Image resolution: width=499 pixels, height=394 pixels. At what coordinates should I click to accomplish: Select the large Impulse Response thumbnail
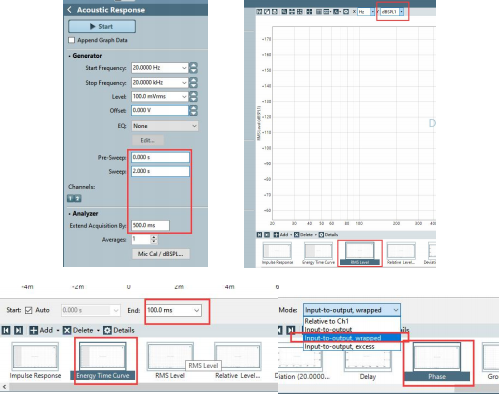pyautogui.click(x=35, y=360)
